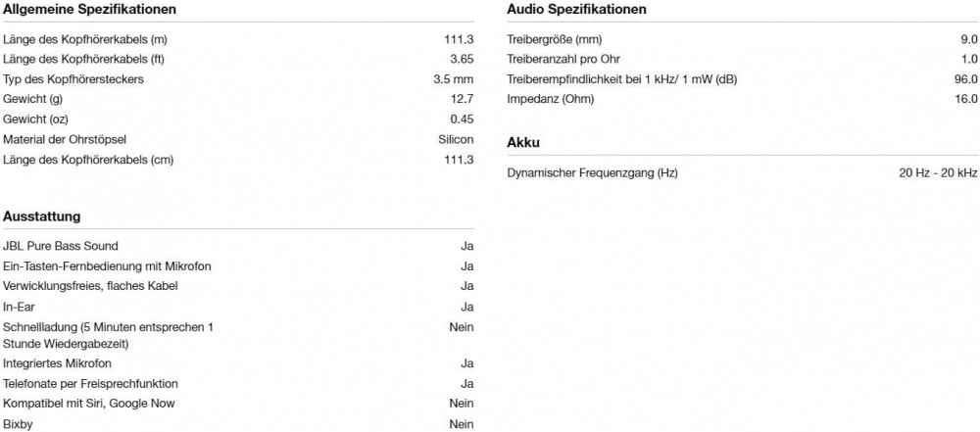This screenshot has width=980, height=432.
Task: Click the Akku section heading
Action: [523, 143]
